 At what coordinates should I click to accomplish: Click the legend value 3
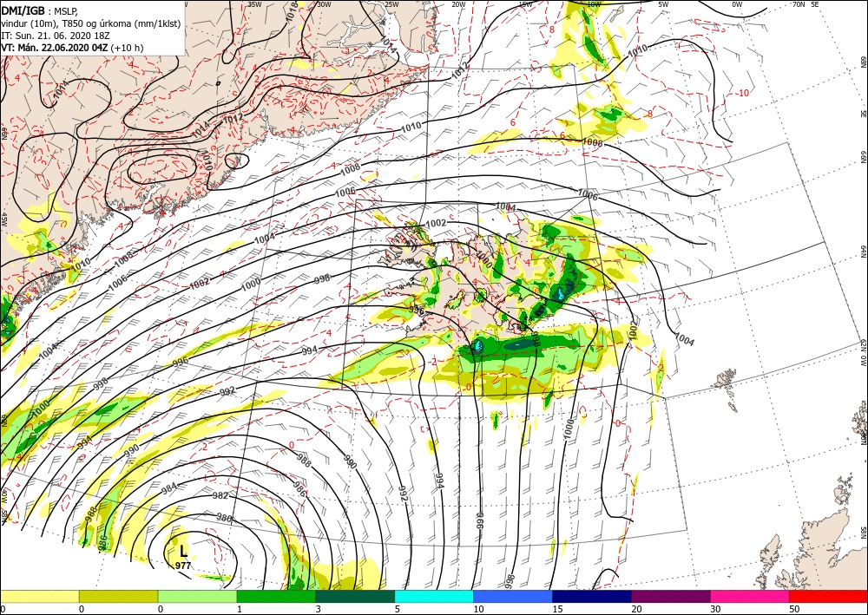[x=319, y=609]
